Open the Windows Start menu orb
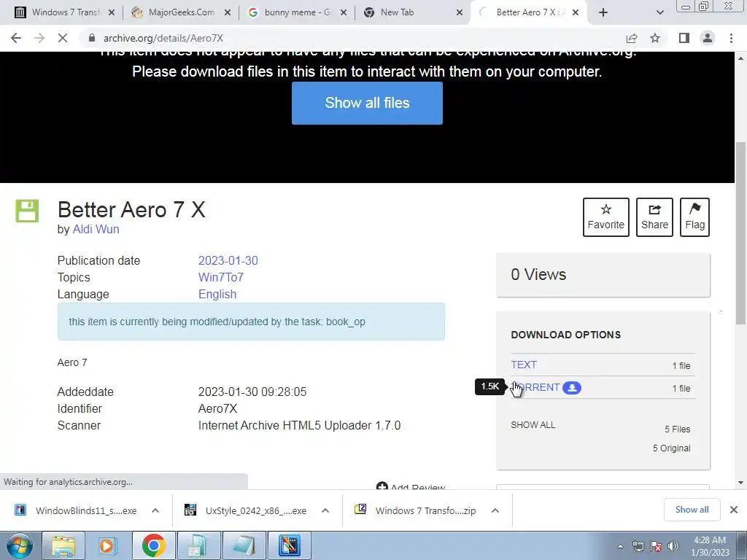Screen dimensions: 747x560 coord(18,545)
